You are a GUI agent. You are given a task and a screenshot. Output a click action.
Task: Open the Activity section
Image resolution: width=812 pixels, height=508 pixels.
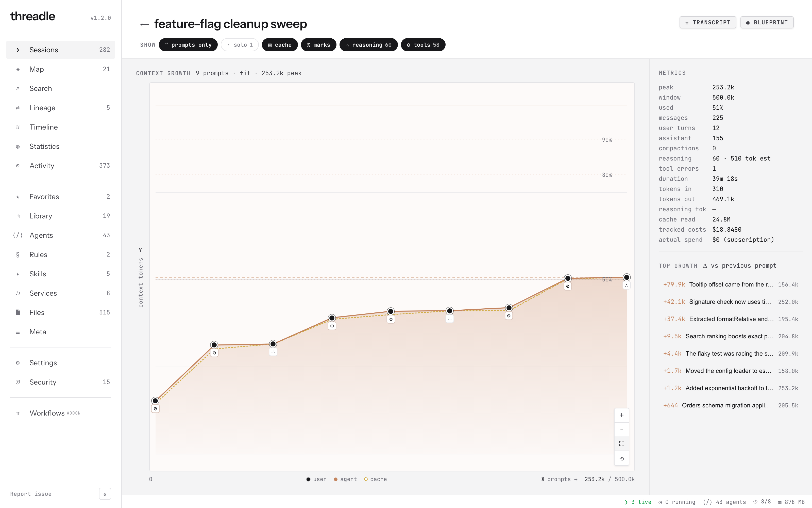click(60, 166)
